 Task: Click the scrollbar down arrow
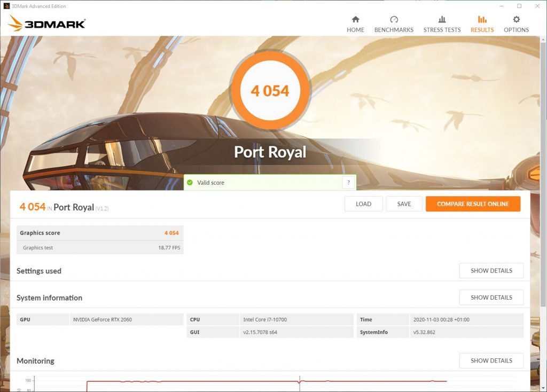(x=543, y=388)
